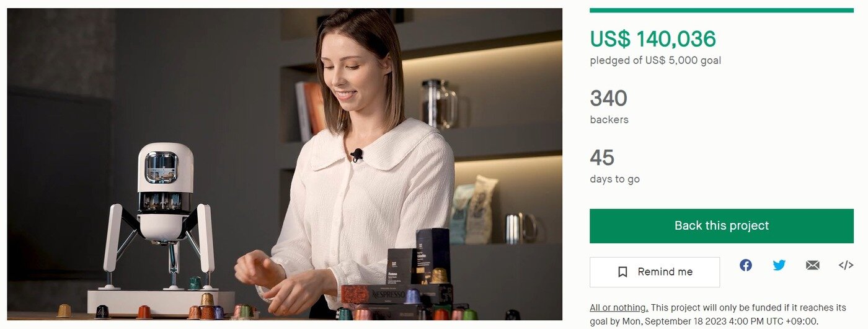
Task: Click the coffee bags on the shelf
Action: point(474,210)
